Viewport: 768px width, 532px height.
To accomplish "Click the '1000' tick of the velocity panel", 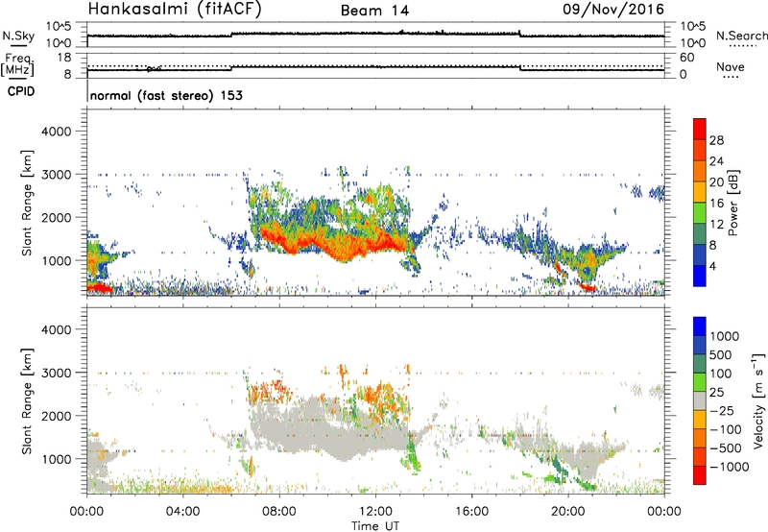I will (56, 459).
